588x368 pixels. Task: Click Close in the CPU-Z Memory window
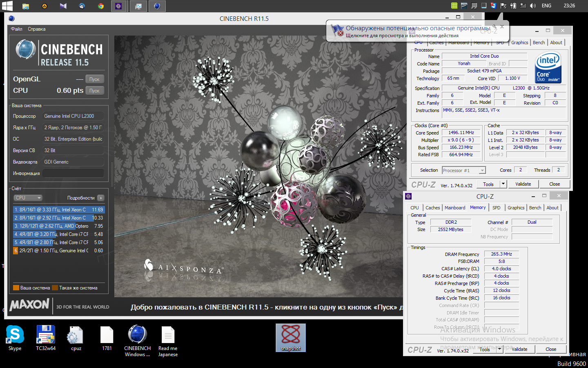pos(551,349)
